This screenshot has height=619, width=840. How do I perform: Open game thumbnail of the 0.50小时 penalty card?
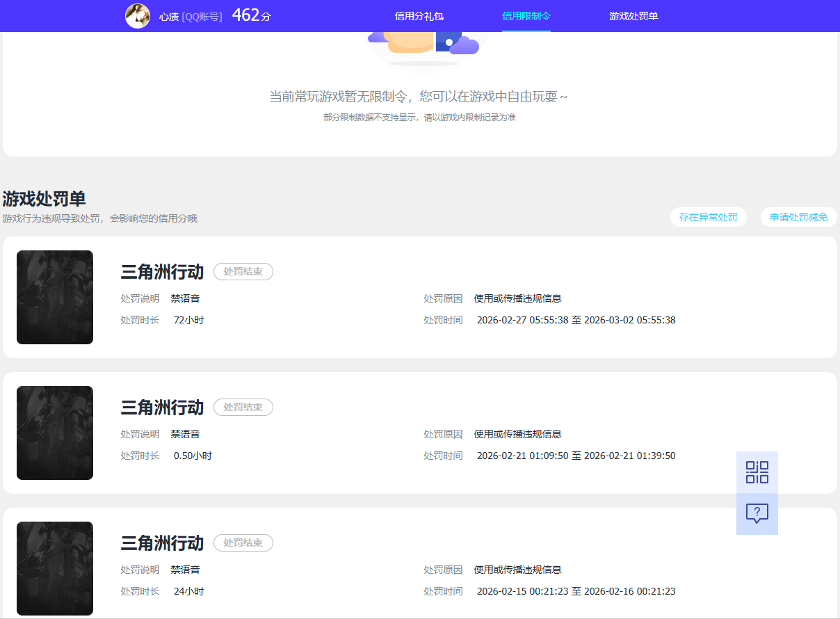point(55,433)
